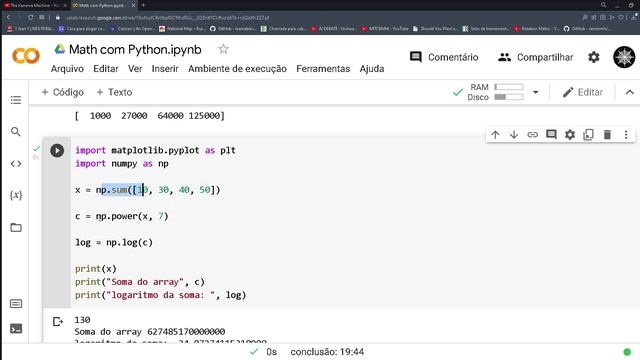Click the Compartilhar button
Viewport: 640px width, 360px height.
(535, 57)
